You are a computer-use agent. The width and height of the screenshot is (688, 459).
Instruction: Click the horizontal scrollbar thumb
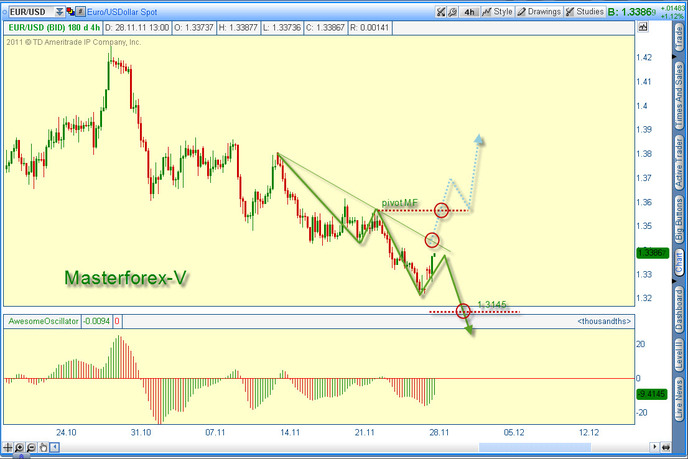tap(534, 447)
